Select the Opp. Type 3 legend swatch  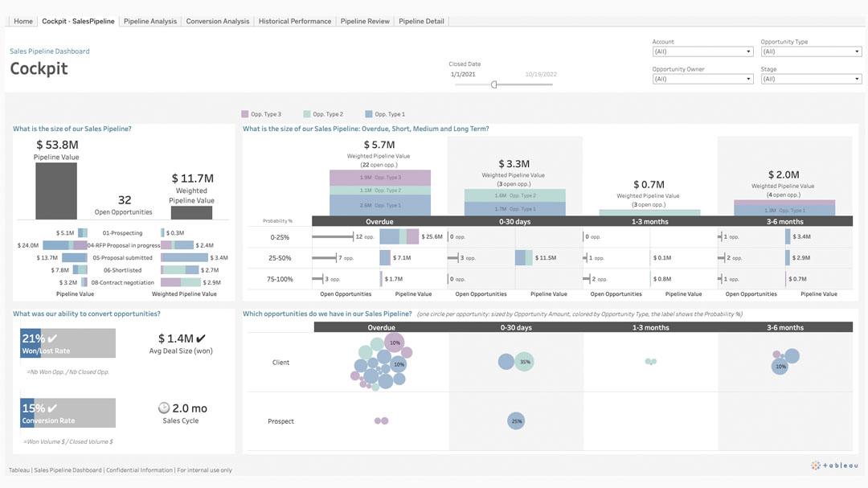click(245, 114)
